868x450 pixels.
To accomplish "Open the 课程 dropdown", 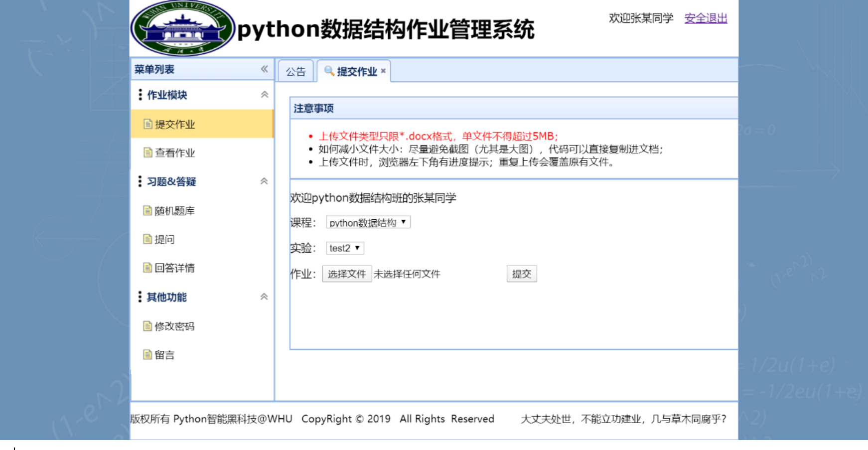I will 368,222.
